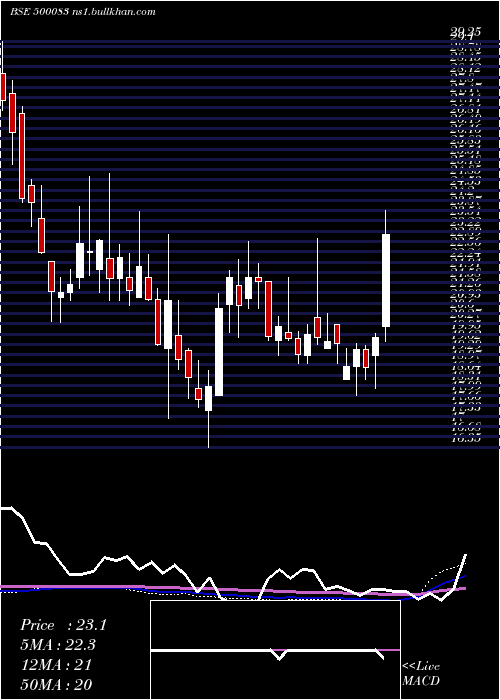Viewport: 500px width, 700px height.
Task: Click the 'Price : 23.1' value
Action: click(63, 625)
